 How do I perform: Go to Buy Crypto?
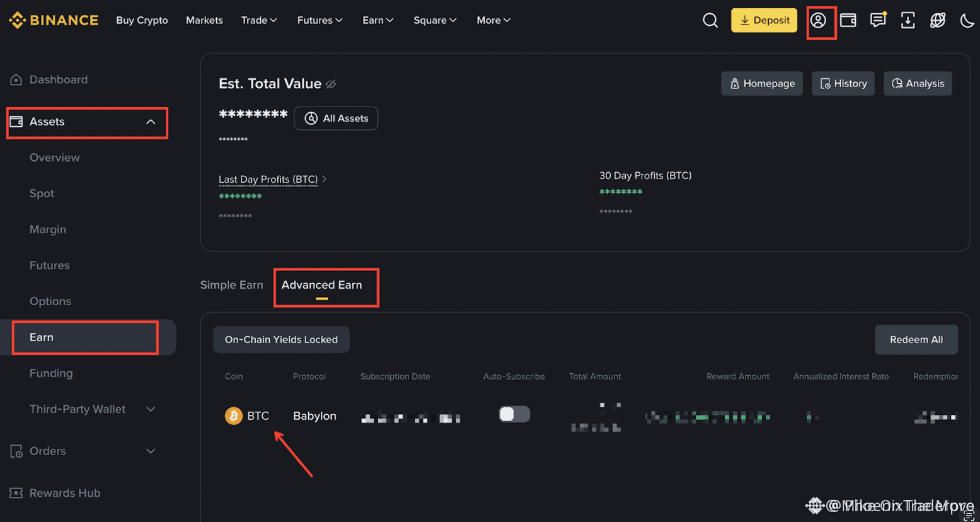point(142,20)
